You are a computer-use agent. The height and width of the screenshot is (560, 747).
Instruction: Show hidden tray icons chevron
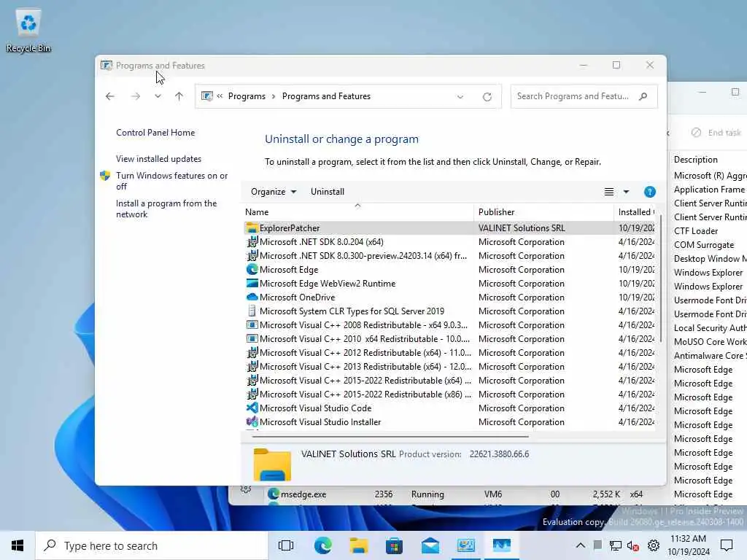click(x=580, y=545)
